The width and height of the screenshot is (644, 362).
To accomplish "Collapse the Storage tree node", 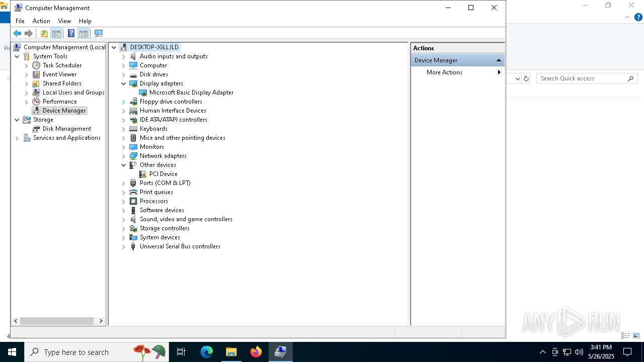I will click(17, 120).
